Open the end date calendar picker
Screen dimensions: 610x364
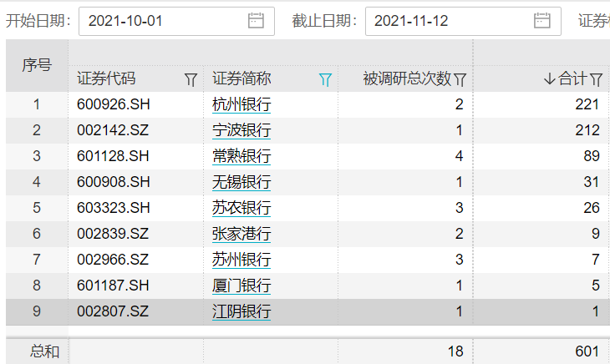pos(542,21)
